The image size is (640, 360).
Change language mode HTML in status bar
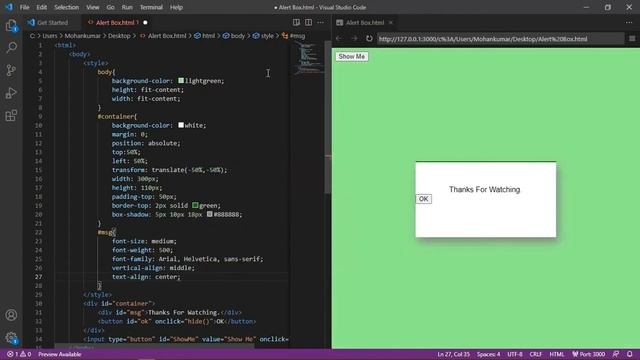tap(557, 354)
